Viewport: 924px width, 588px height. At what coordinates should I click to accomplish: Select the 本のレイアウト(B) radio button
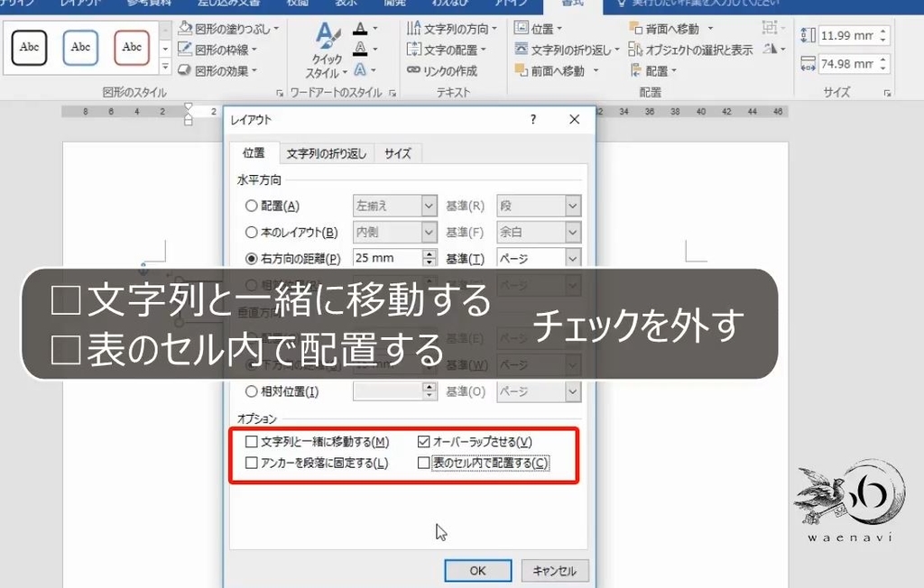point(251,232)
